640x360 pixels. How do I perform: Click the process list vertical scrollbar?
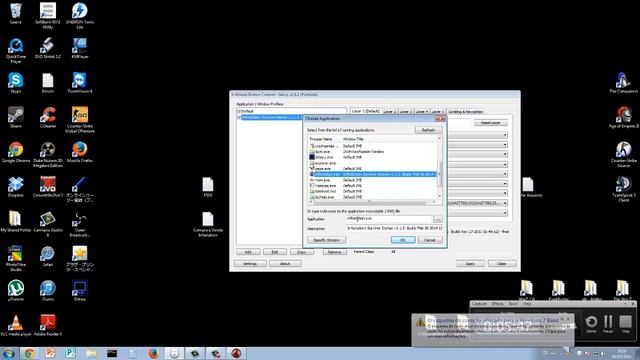439,167
